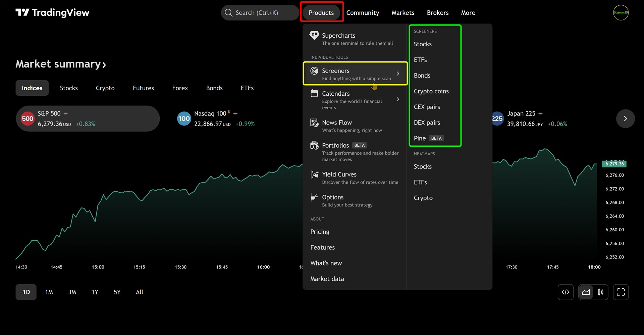Set chart range to 1Y
The image size is (644, 335).
pyautogui.click(x=95, y=292)
